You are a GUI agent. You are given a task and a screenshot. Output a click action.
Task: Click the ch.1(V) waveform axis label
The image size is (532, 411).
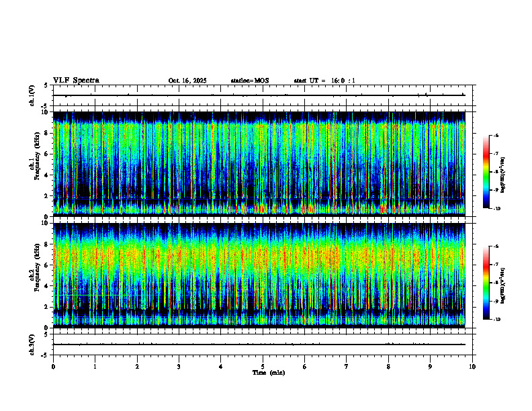click(32, 95)
